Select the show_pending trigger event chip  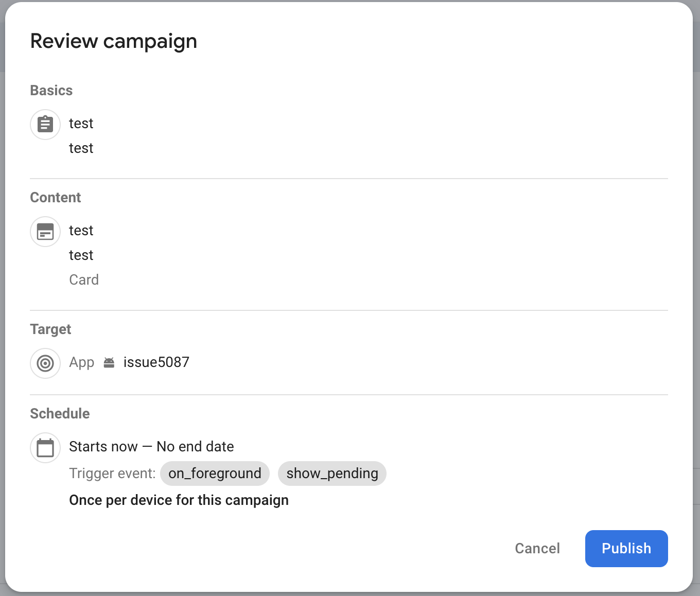[x=332, y=473]
